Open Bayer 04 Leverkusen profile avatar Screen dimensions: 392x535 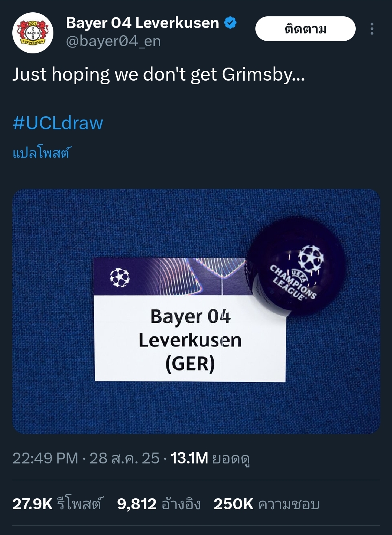33,33
